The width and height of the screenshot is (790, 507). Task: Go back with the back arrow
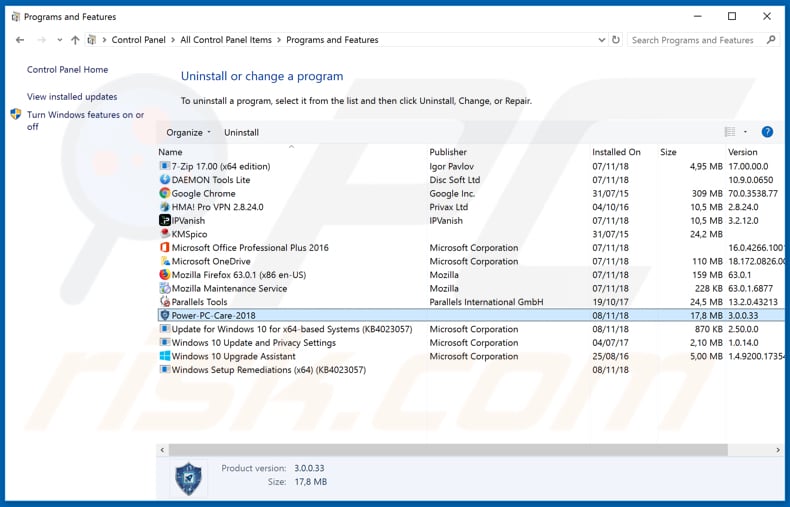(20, 40)
